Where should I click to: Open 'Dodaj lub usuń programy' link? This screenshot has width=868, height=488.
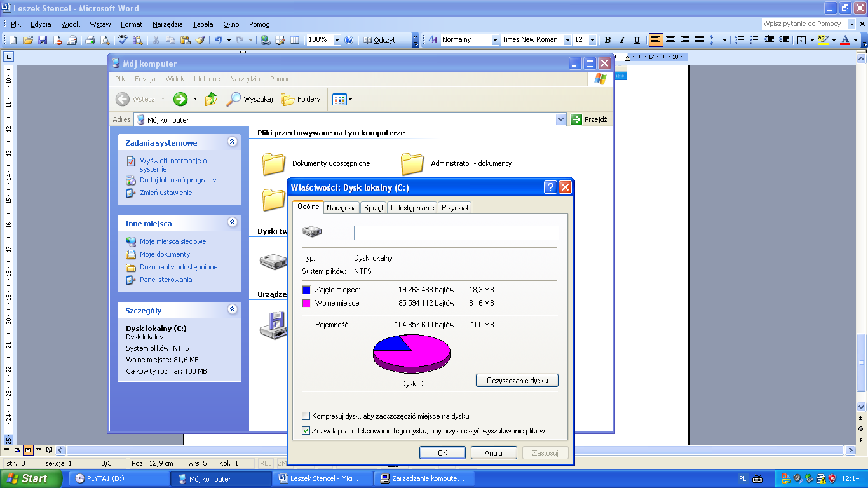point(178,180)
